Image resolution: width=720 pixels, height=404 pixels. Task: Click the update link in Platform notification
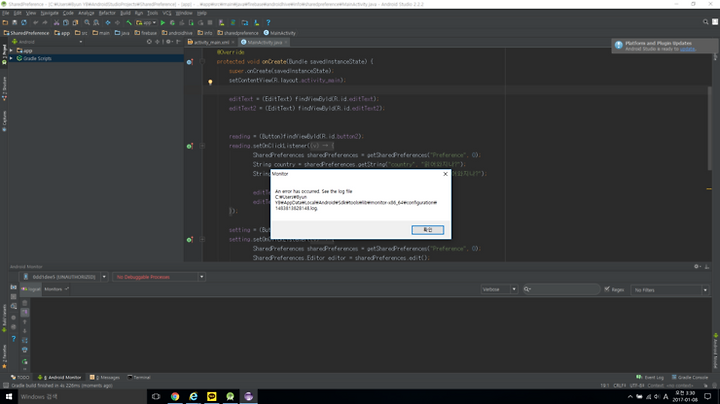click(x=687, y=49)
